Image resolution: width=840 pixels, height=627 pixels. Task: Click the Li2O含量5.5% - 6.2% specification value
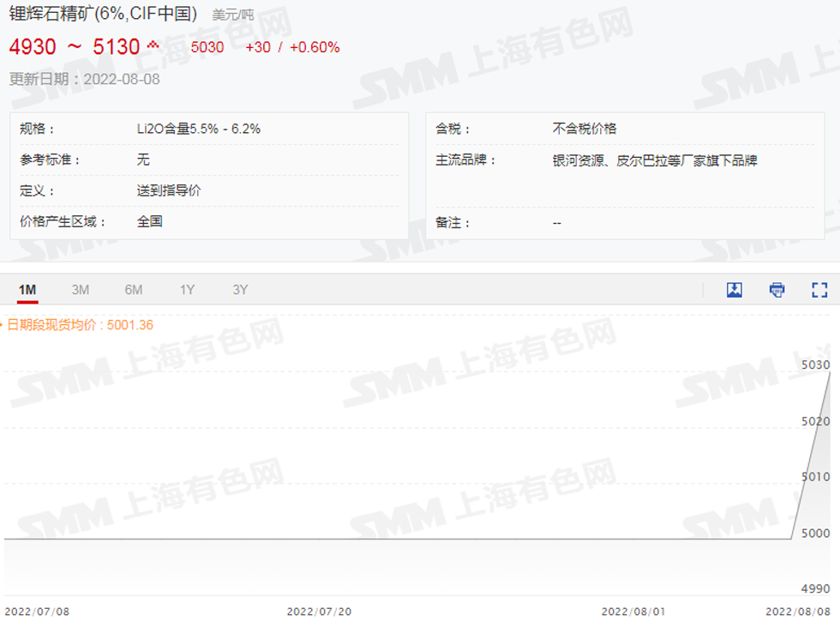[199, 129]
